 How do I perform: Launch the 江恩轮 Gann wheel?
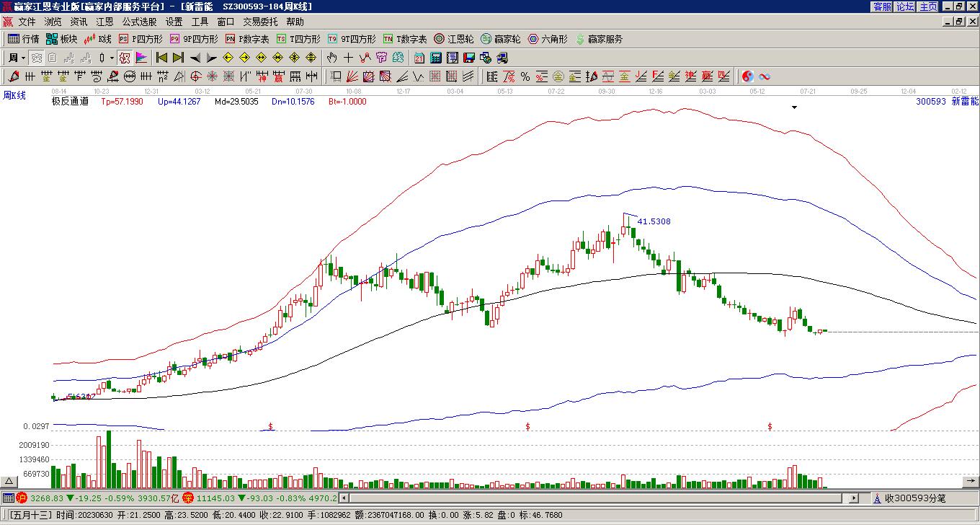pos(453,39)
